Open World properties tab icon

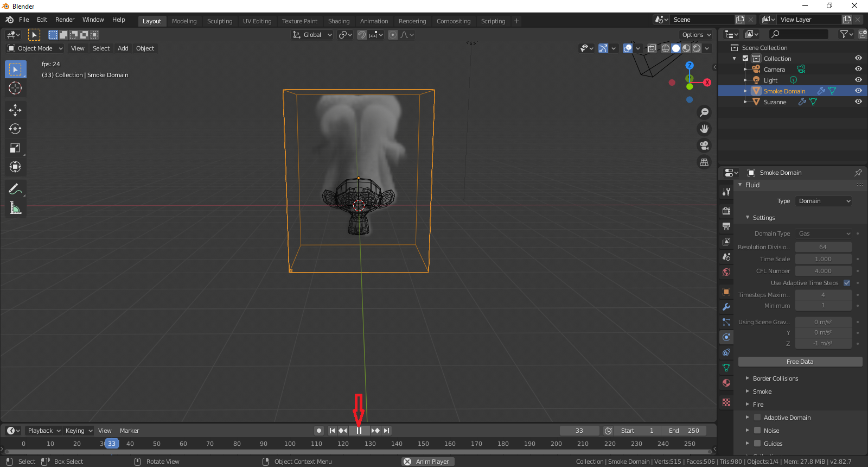pyautogui.click(x=726, y=272)
